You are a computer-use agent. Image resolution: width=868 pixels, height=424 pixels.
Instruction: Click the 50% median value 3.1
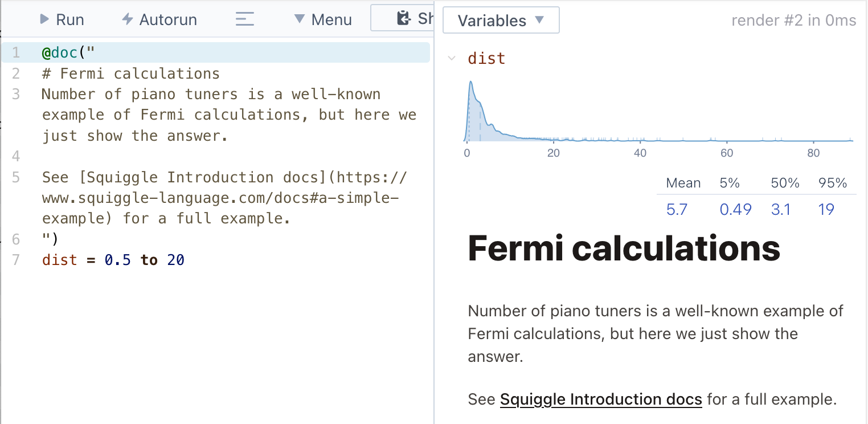coord(780,210)
